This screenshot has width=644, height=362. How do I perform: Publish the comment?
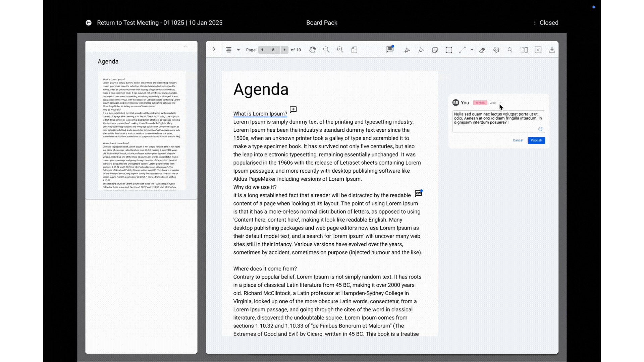coord(536,140)
